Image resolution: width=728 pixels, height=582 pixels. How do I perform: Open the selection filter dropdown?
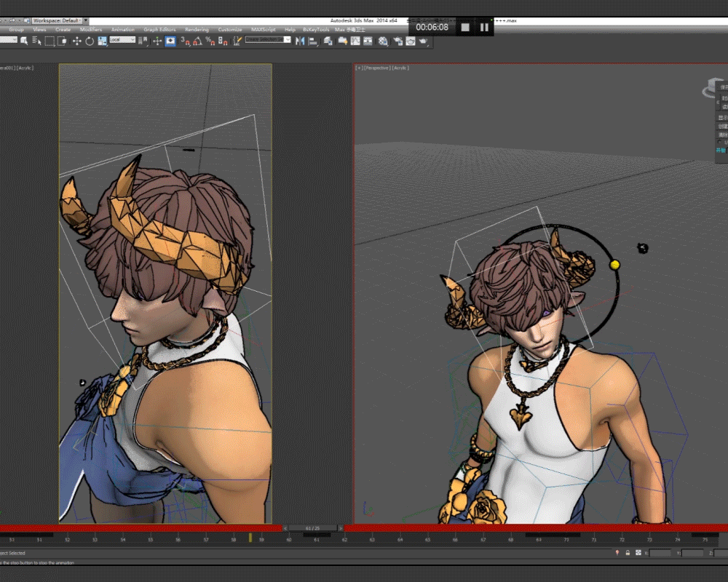click(x=8, y=40)
